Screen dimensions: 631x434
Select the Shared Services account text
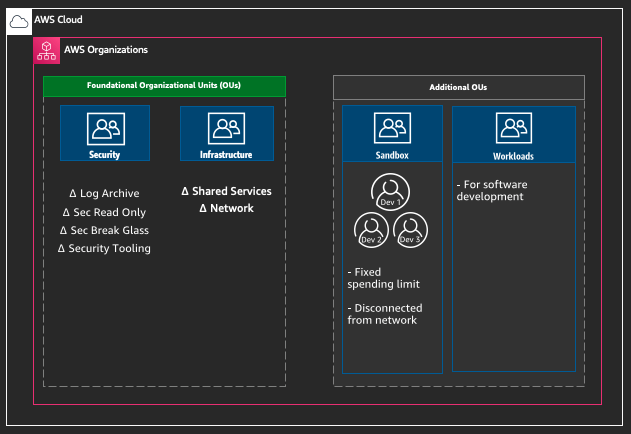(x=227, y=191)
